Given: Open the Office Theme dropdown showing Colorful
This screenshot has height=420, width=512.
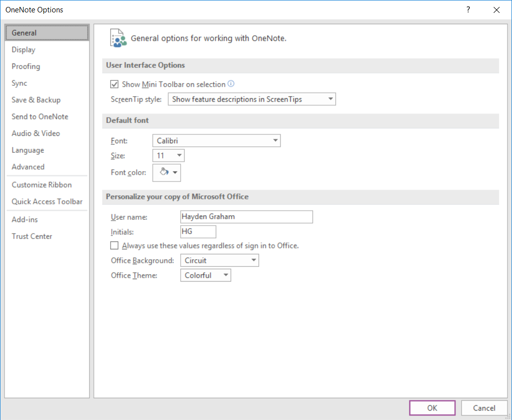Looking at the screenshot, I should 206,275.
